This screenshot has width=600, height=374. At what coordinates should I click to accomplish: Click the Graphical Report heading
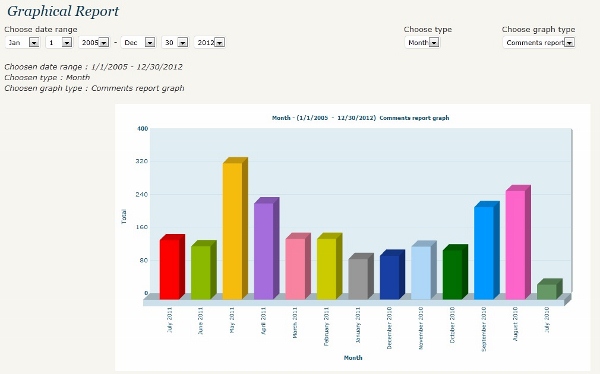[x=63, y=11]
